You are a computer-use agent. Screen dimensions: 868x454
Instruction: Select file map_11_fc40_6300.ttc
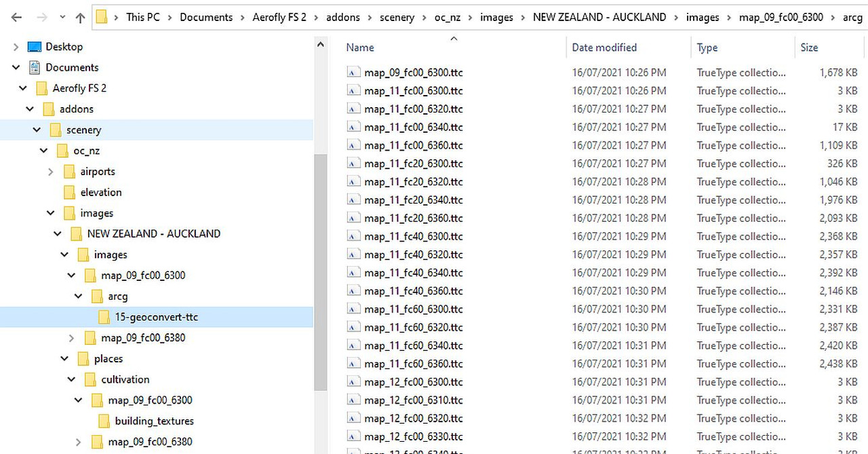pyautogui.click(x=414, y=236)
